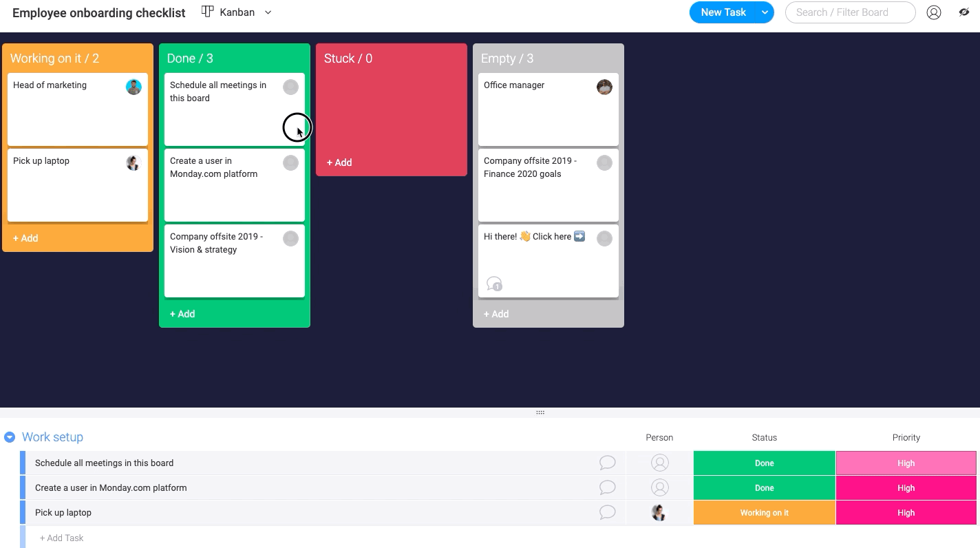The image size is (980, 548).
Task: Click the Kanban view icon
Action: 207,12
